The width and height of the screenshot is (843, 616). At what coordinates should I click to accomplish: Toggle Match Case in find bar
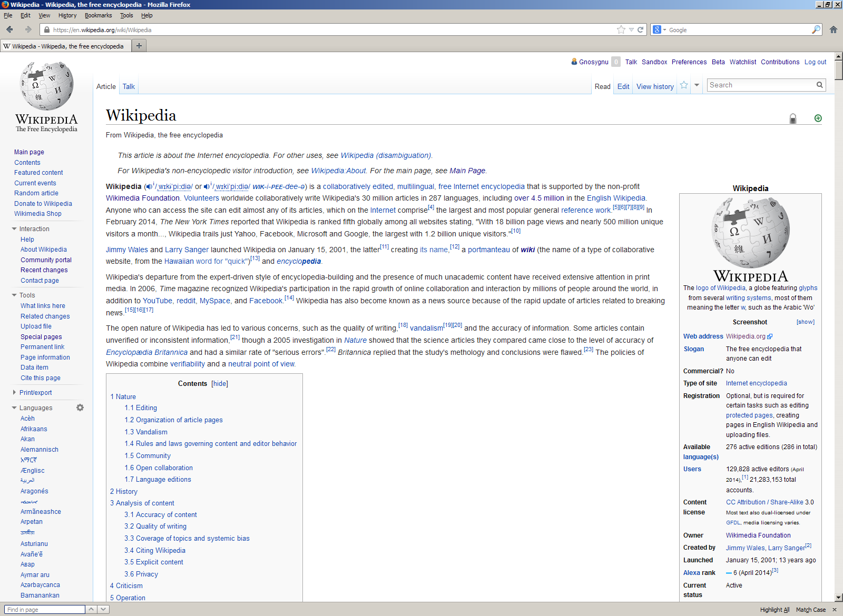point(810,610)
